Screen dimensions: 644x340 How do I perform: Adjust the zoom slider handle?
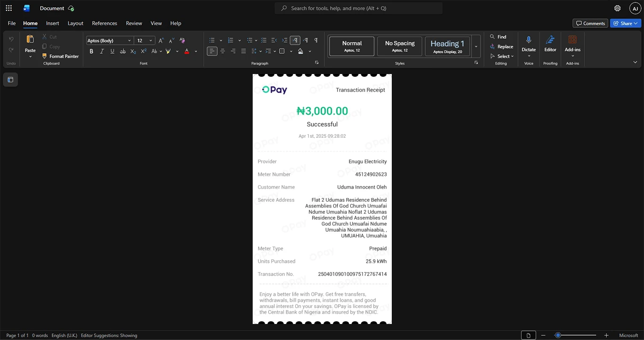click(558, 335)
